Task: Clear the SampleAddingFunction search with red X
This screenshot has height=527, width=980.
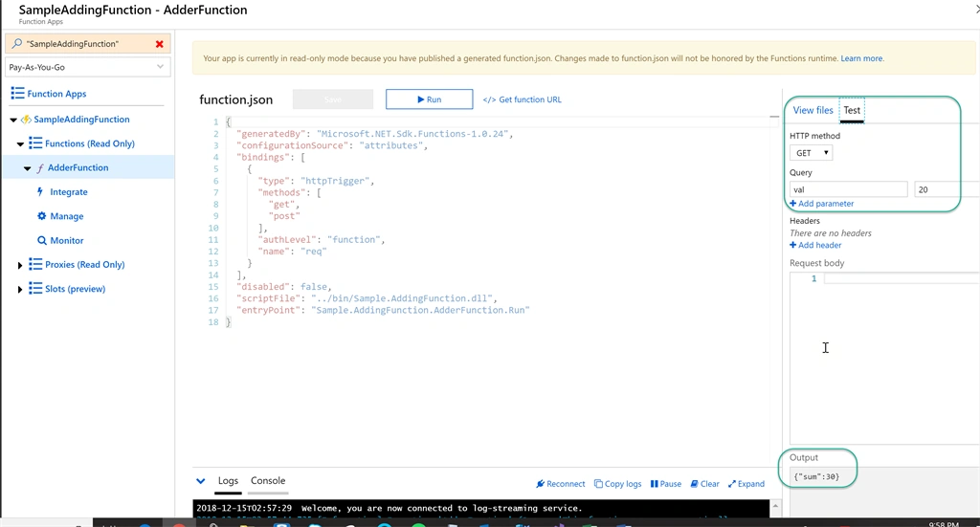Action: (x=160, y=44)
